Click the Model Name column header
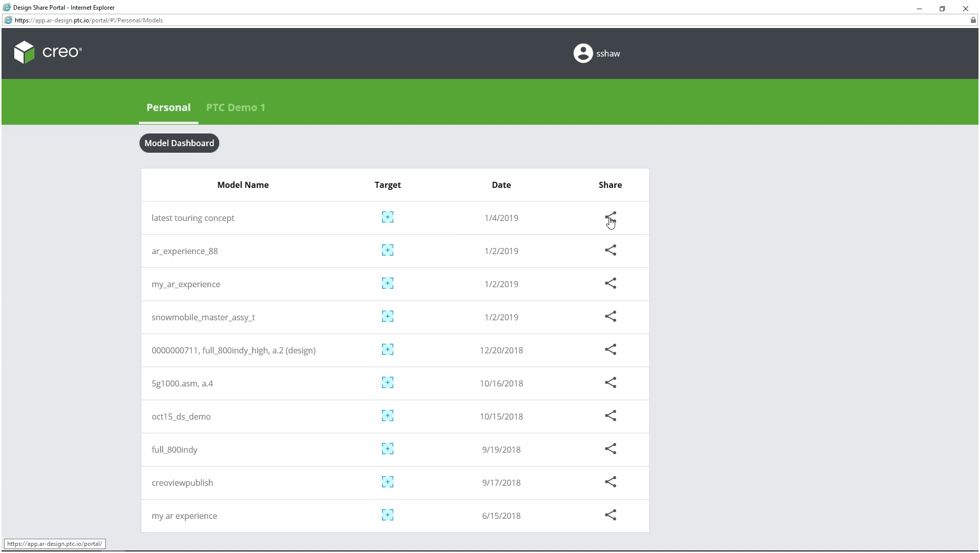Viewport: 980px width, 553px height. point(243,185)
